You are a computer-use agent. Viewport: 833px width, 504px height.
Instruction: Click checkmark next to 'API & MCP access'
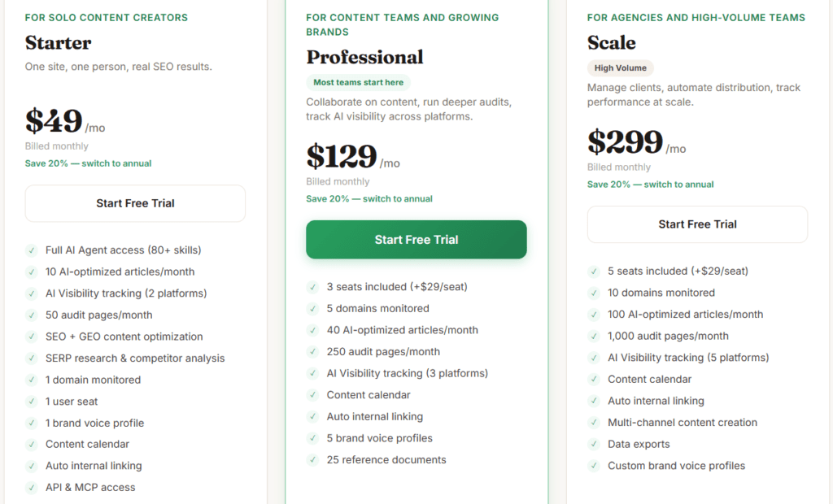pos(31,488)
